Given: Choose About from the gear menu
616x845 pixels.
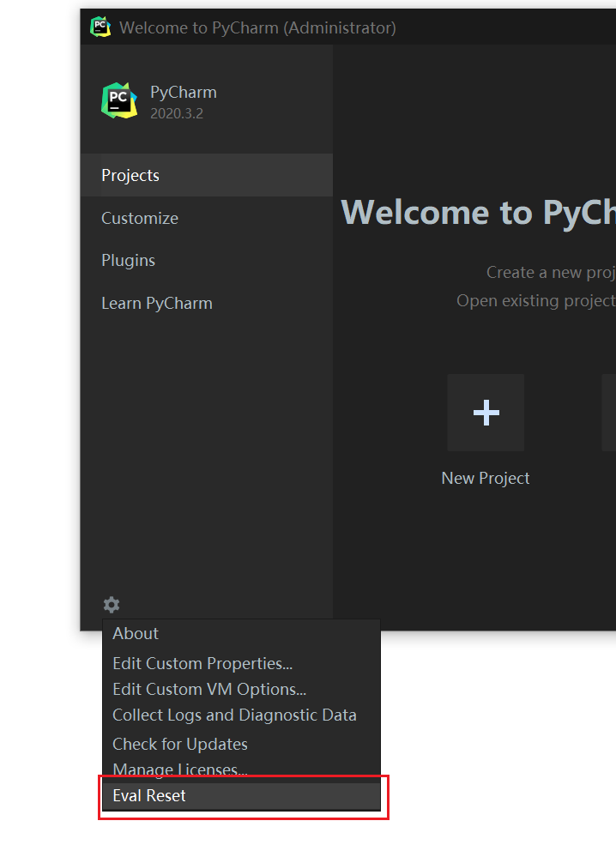Looking at the screenshot, I should point(241,633).
